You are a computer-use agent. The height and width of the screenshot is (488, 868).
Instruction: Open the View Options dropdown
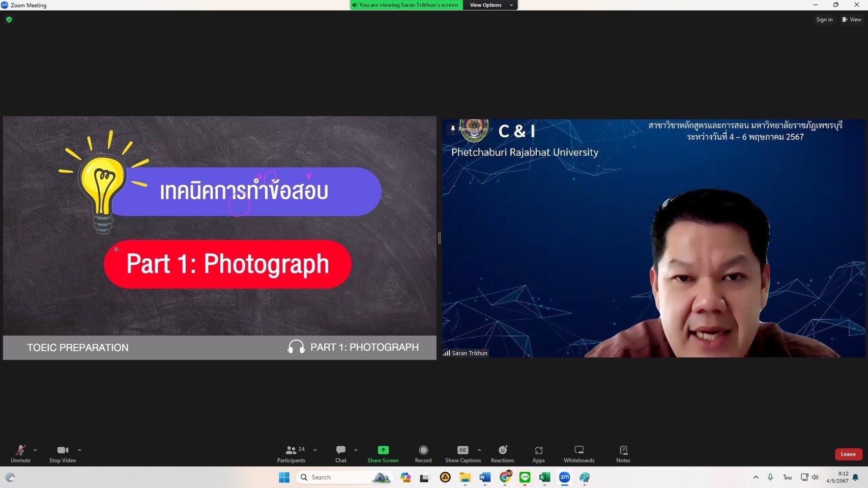tap(490, 5)
